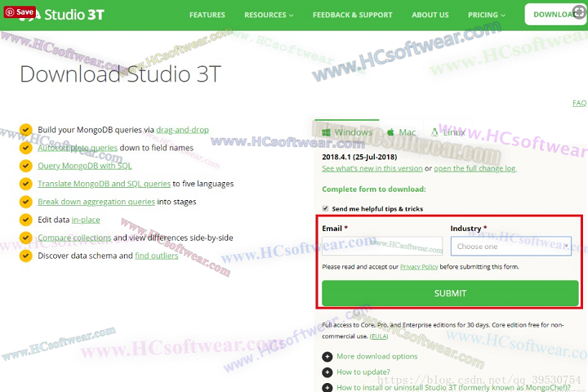Image resolution: width=588 pixels, height=392 pixels.
Task: Open the find outliers link
Action: pyautogui.click(x=156, y=256)
